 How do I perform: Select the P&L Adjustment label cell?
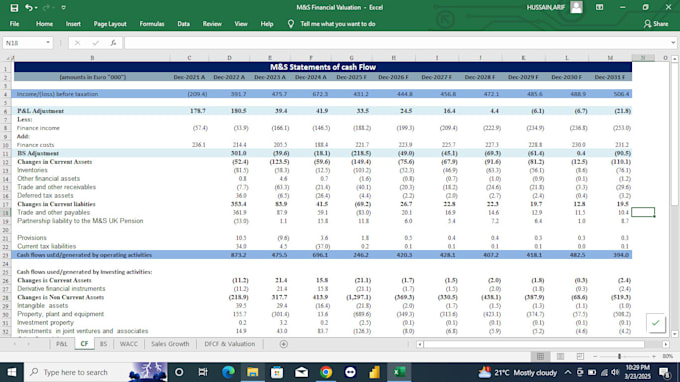[x=92, y=111]
